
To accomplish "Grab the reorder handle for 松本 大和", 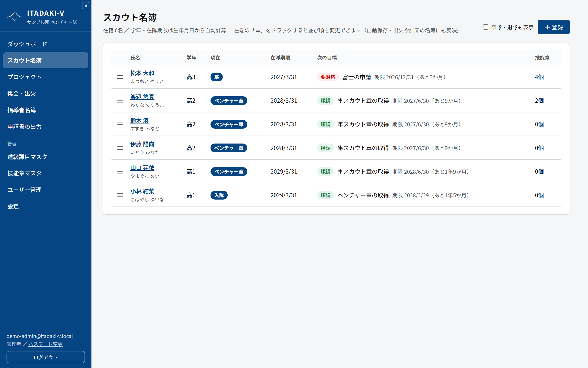I will 120,77.
